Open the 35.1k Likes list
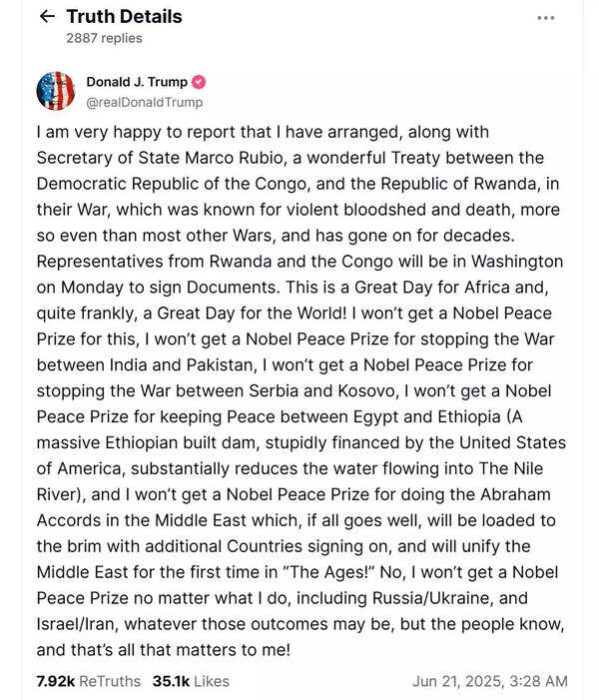 pos(191,681)
